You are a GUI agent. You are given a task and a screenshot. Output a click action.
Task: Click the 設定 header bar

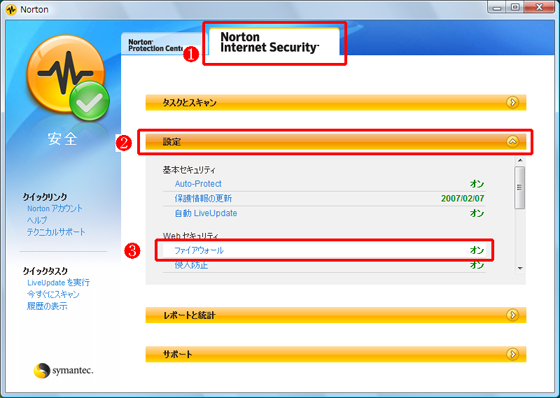pos(336,142)
